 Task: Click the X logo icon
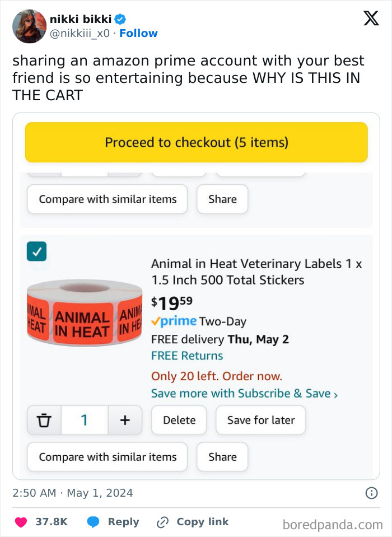(x=371, y=19)
